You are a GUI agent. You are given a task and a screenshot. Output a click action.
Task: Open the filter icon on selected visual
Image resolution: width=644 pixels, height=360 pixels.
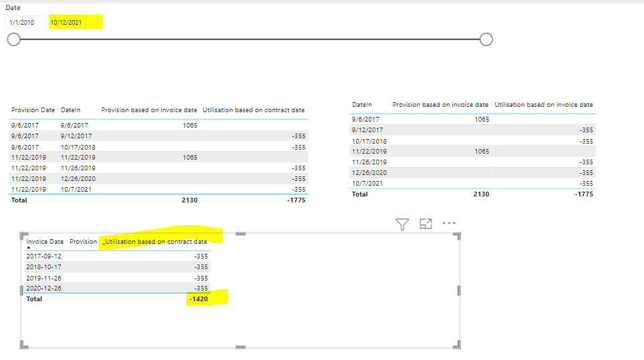tap(402, 224)
